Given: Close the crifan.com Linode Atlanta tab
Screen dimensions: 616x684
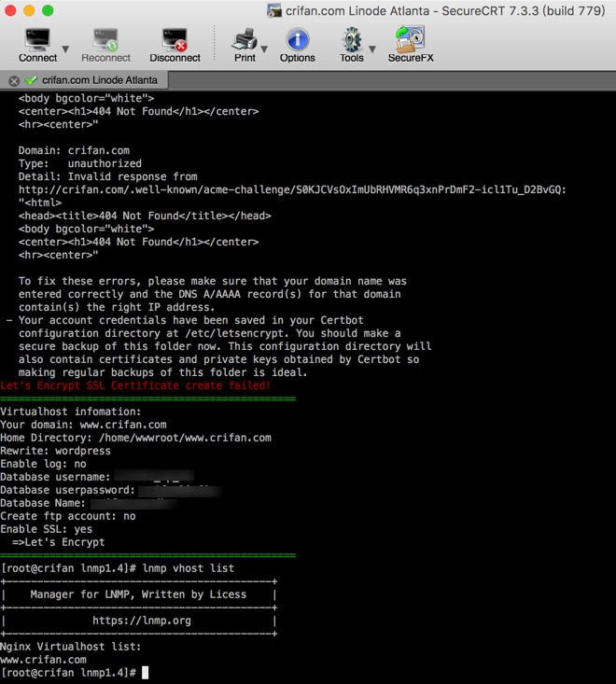Looking at the screenshot, I should click(x=14, y=80).
